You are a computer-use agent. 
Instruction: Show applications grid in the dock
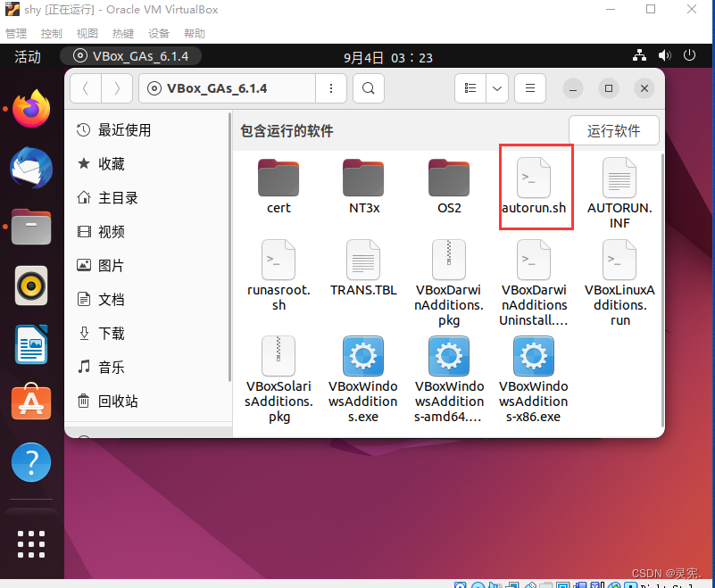(x=31, y=544)
